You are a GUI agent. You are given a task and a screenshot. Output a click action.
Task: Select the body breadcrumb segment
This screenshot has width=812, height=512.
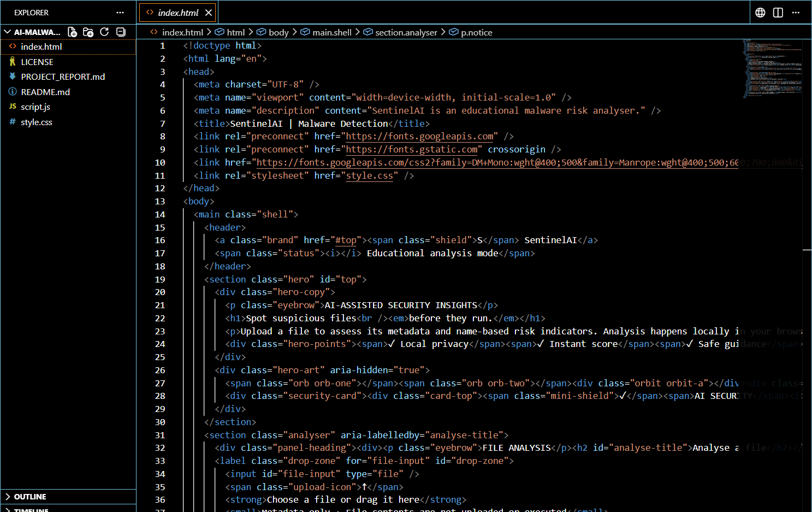click(x=278, y=32)
